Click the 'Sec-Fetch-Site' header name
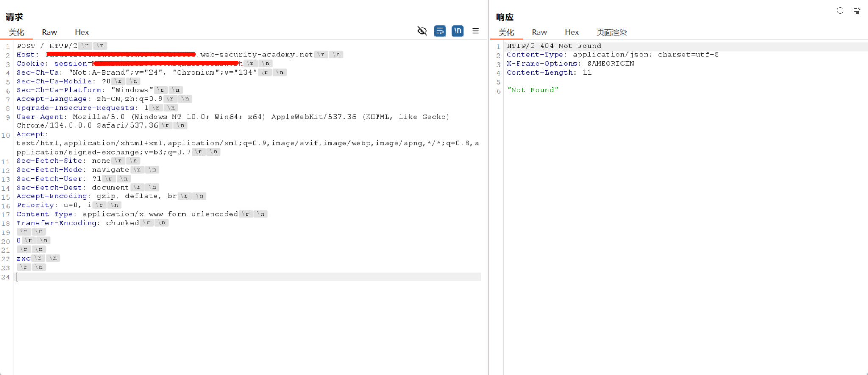This screenshot has height=375, width=868. pyautogui.click(x=49, y=161)
